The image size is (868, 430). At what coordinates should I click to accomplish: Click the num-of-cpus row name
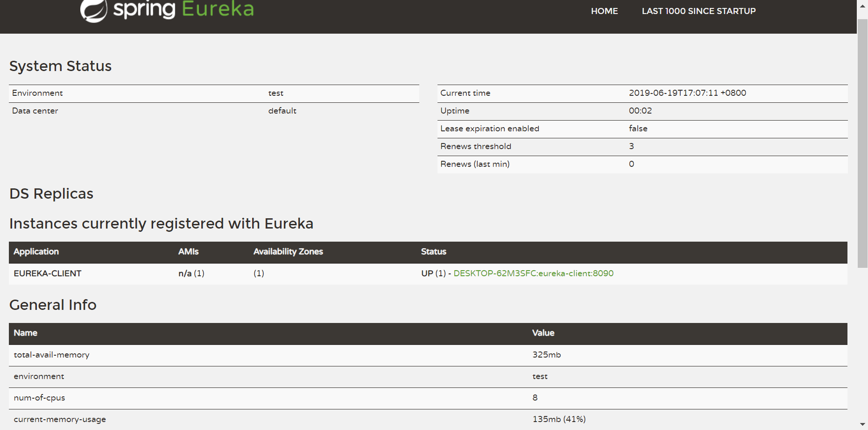click(39, 398)
